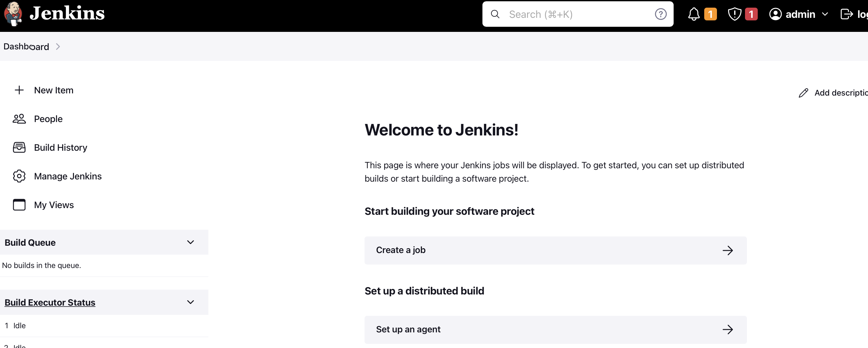Expand the admin dropdown chevron
Screen dimensions: 868x348
pyautogui.click(x=825, y=14)
